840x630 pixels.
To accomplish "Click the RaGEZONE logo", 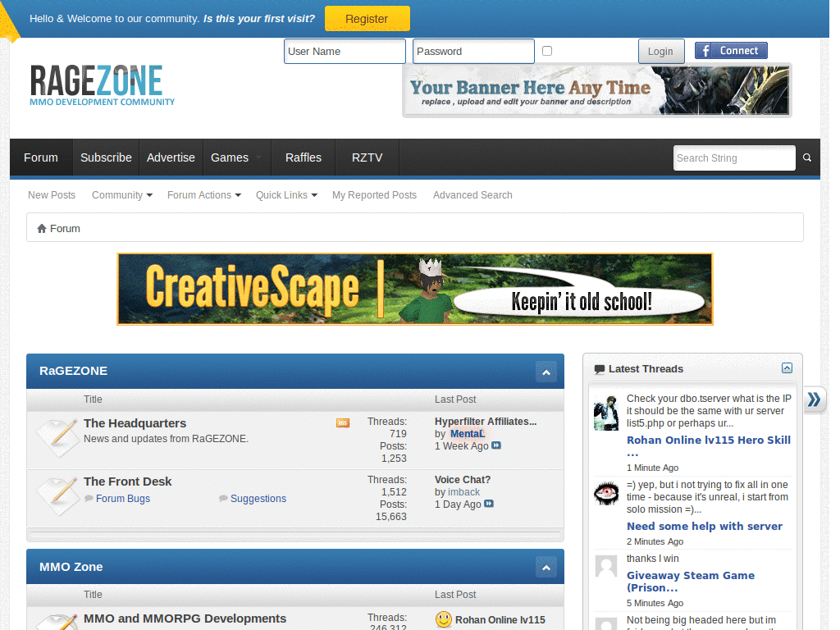I will point(102,85).
